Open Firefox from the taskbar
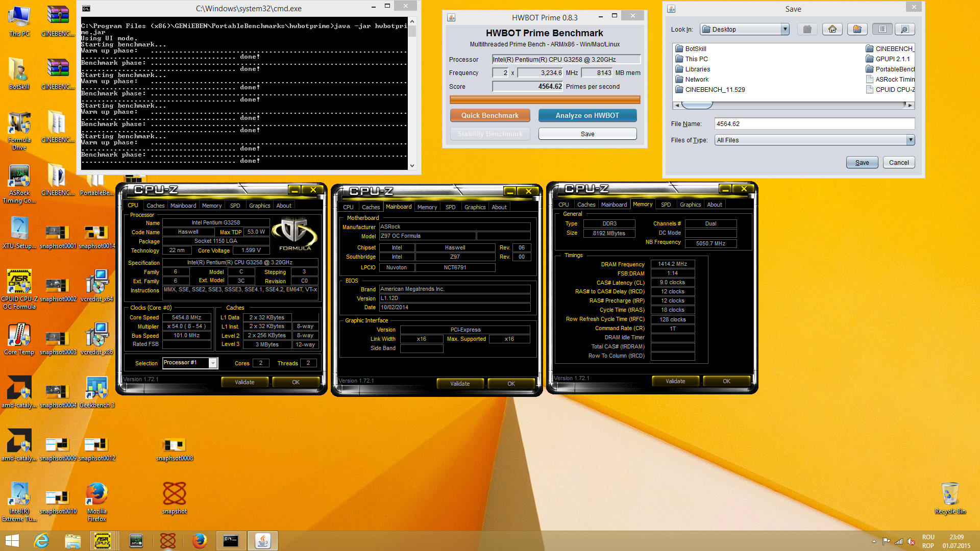 pos(199,541)
